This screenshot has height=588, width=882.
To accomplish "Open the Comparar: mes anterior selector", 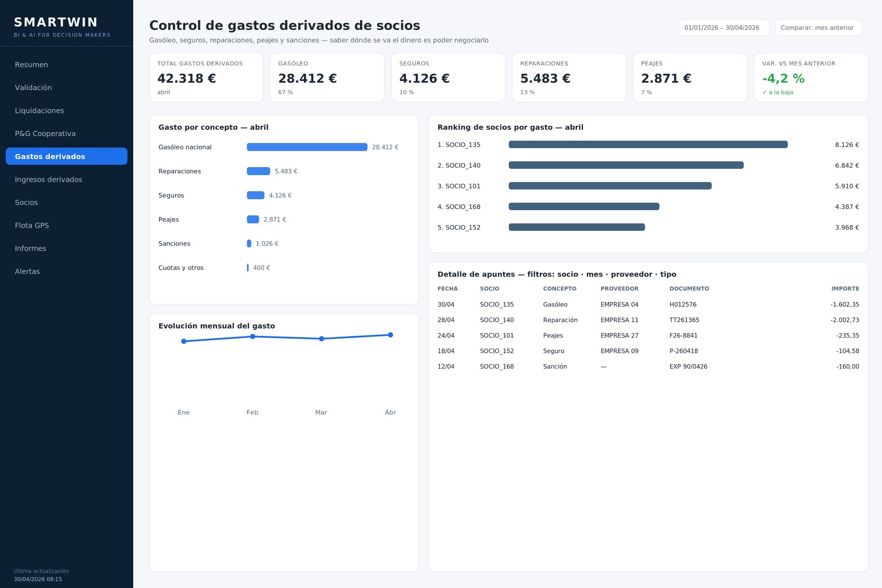I will click(x=818, y=28).
